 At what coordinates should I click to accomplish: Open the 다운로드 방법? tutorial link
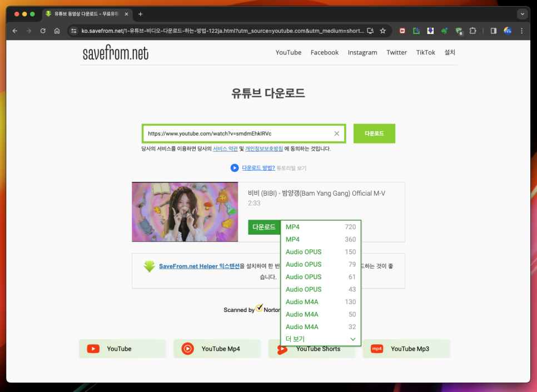coord(258,168)
